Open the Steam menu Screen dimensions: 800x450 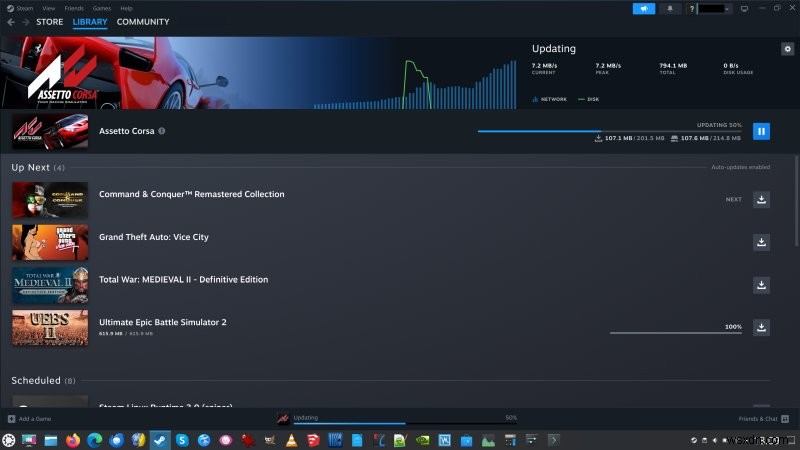(20, 8)
